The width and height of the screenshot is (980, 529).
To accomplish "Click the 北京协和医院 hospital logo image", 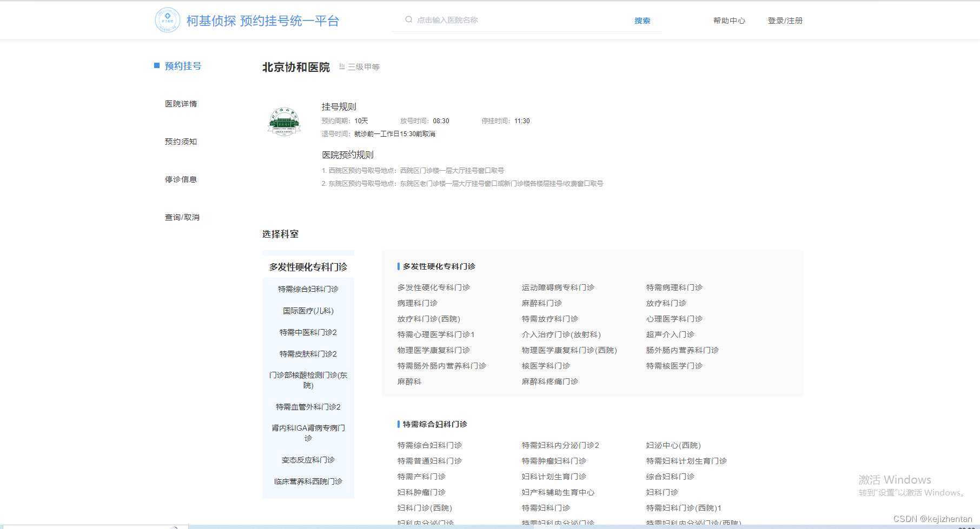I will pos(284,121).
